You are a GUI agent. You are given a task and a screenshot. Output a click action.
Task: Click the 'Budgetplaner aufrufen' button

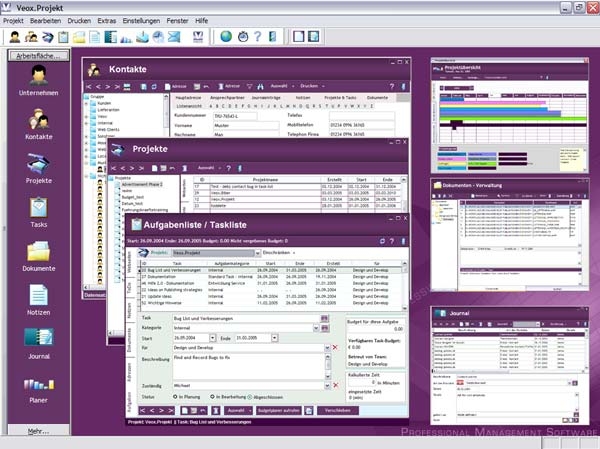point(279,409)
